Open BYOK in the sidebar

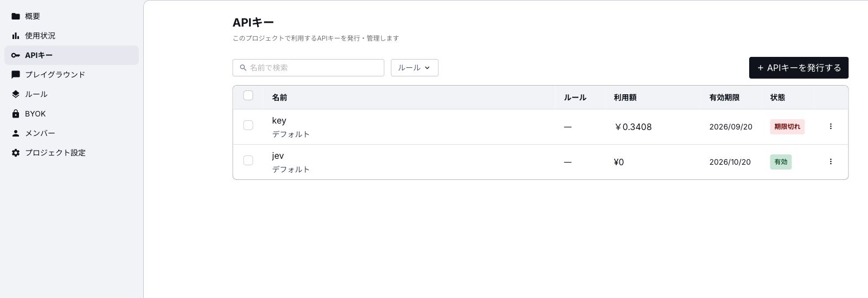(x=72, y=114)
